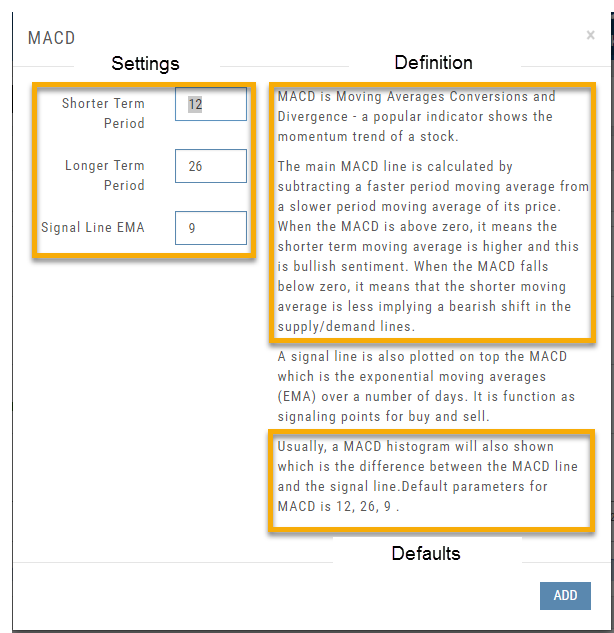The image size is (614, 633).
Task: Click the MACD dialog title
Action: [51, 39]
